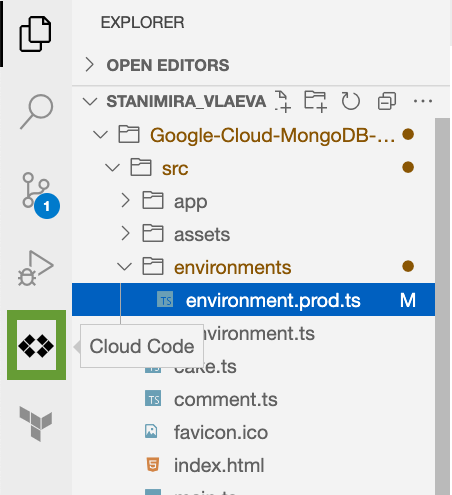Click the folder icon beside src
The image size is (452, 495).
point(141,167)
